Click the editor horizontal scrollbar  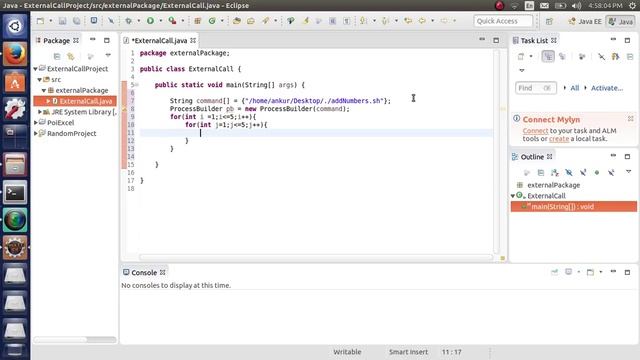(x=316, y=257)
